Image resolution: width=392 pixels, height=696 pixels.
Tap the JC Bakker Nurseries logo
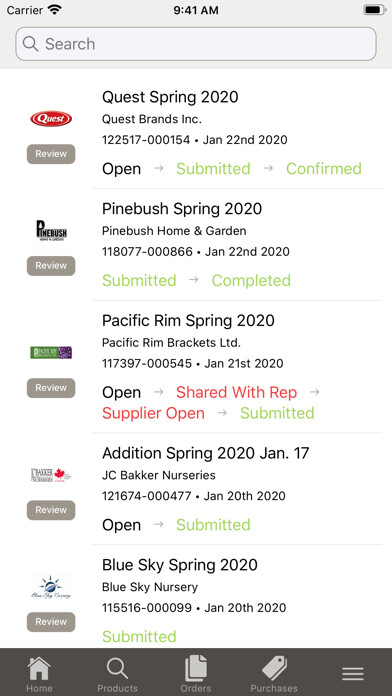click(51, 475)
